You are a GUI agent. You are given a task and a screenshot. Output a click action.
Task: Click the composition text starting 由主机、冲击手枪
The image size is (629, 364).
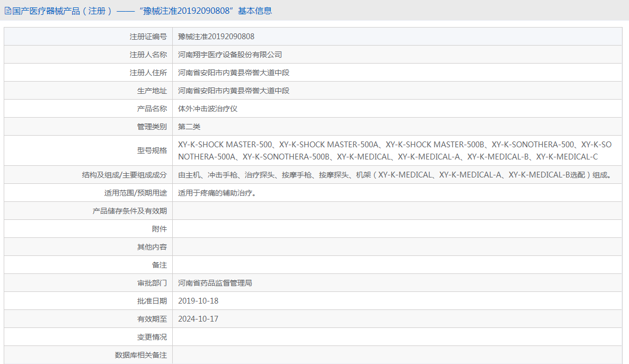point(395,175)
